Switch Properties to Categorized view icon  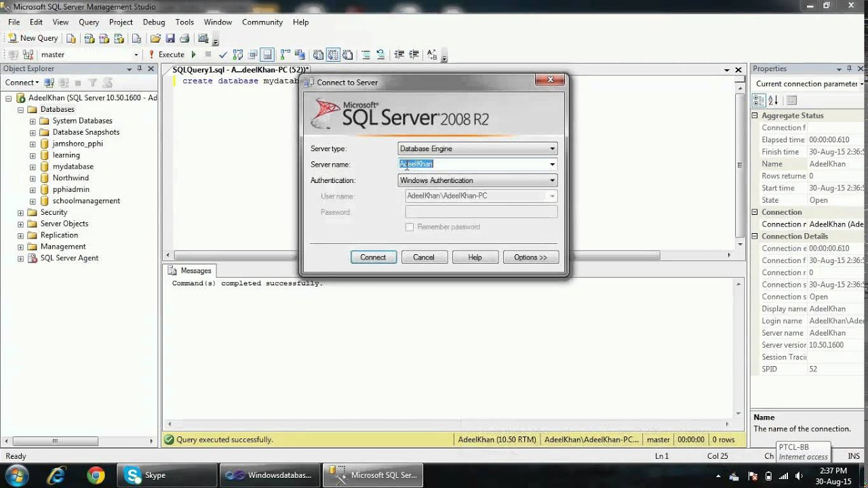(x=758, y=100)
